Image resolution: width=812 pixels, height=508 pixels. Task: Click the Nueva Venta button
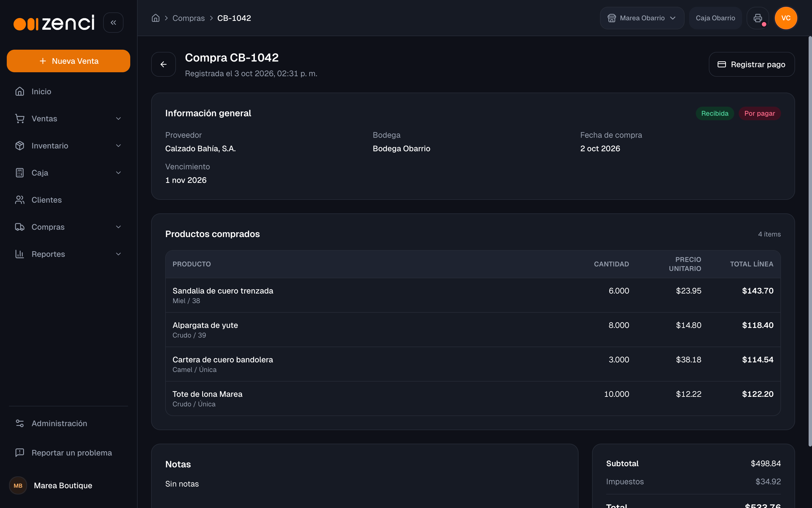pos(69,61)
